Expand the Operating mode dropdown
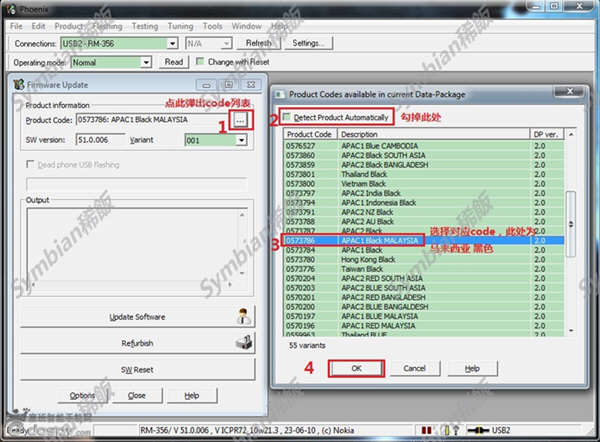The width and height of the screenshot is (600, 442). click(x=146, y=62)
